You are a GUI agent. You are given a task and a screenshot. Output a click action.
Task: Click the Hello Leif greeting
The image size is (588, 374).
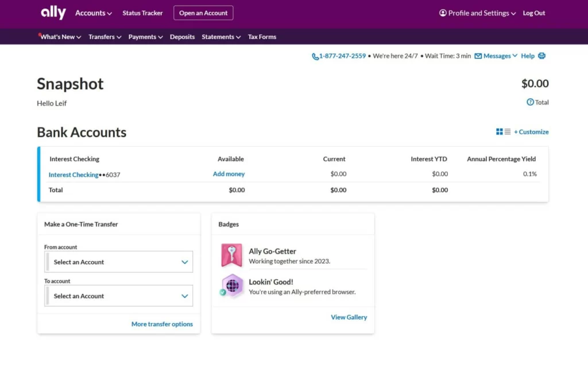point(52,103)
